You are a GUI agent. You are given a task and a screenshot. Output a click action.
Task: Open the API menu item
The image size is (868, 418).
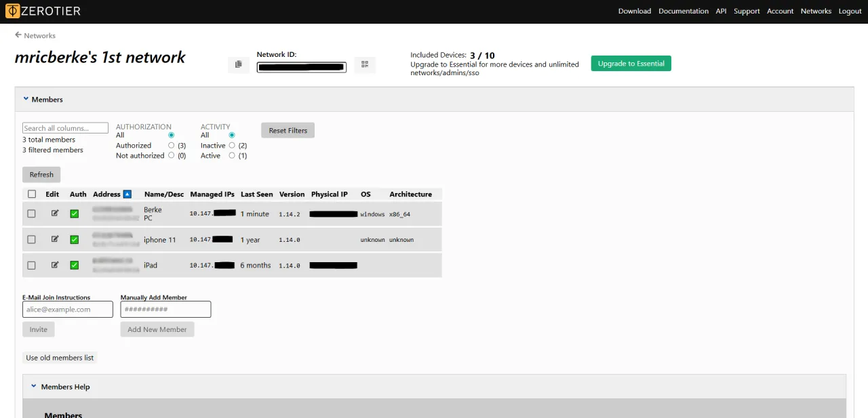tap(721, 12)
